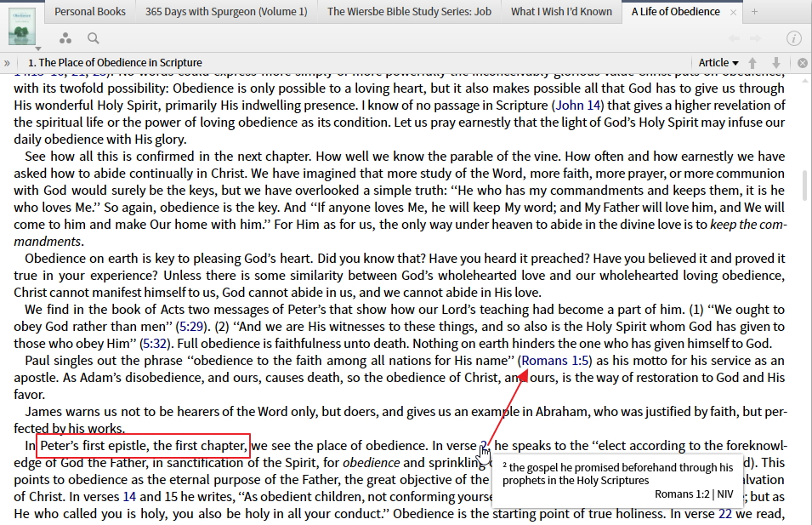812x525 pixels.
Task: Open the John 14 reference link
Action: (578, 106)
